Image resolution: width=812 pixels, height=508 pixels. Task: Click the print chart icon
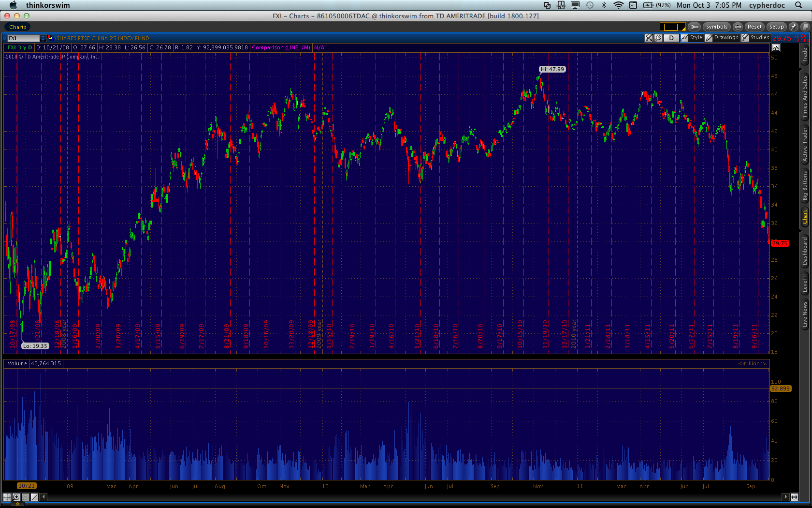coord(738,27)
